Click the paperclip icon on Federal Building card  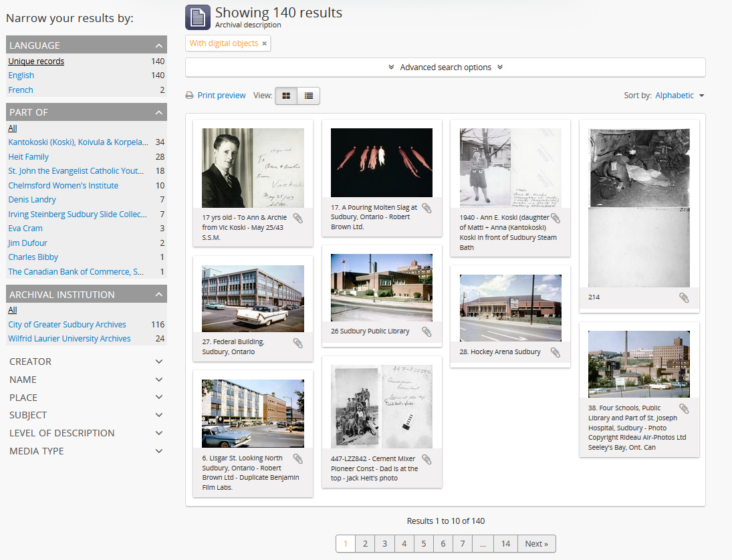pyautogui.click(x=298, y=343)
